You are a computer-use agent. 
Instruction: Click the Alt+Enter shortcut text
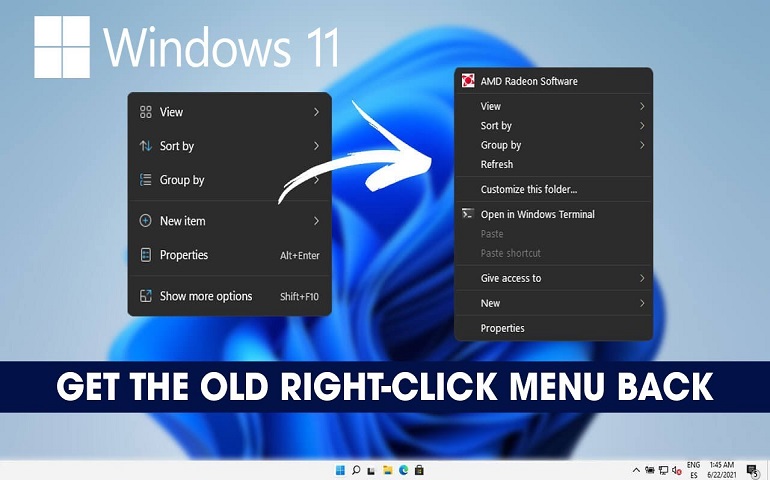point(300,255)
